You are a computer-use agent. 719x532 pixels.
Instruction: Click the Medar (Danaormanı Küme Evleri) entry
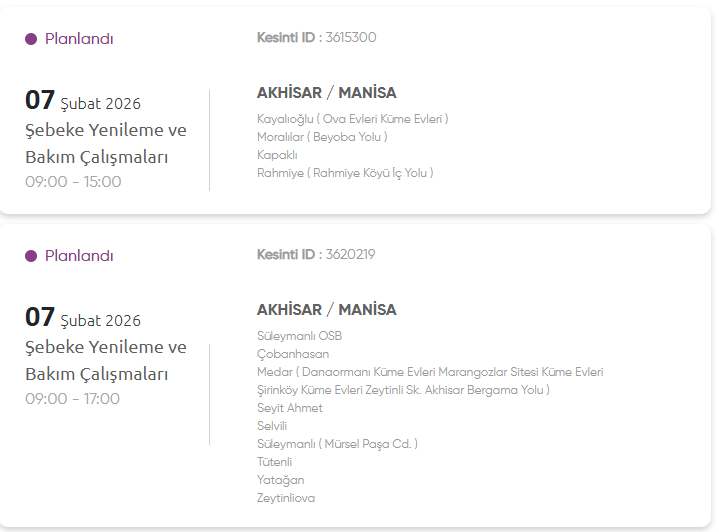pos(430,372)
